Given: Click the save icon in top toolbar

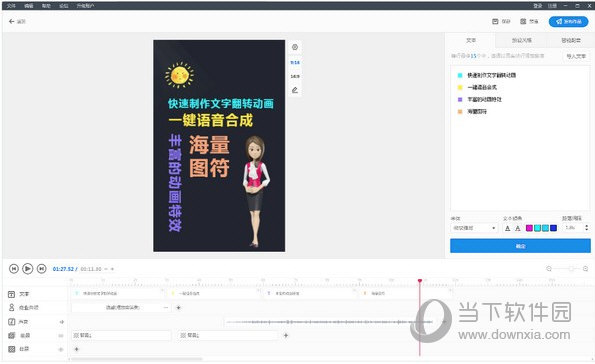Looking at the screenshot, I should coord(495,22).
